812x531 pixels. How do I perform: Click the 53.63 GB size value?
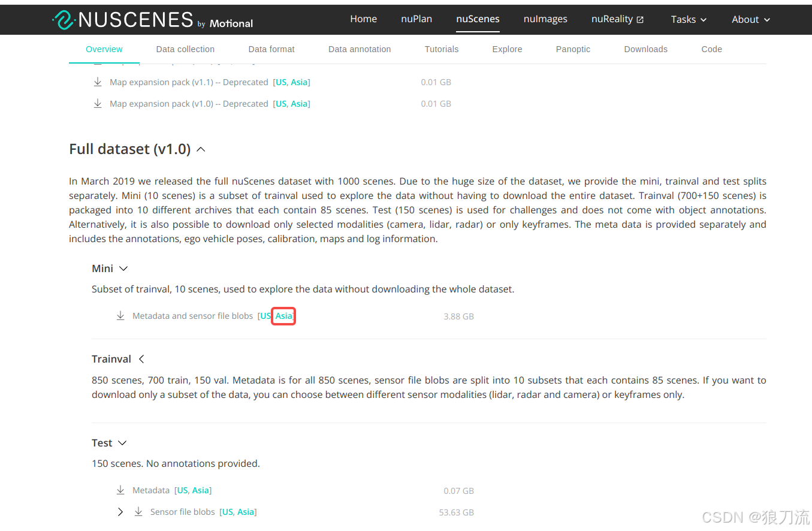pos(456,512)
